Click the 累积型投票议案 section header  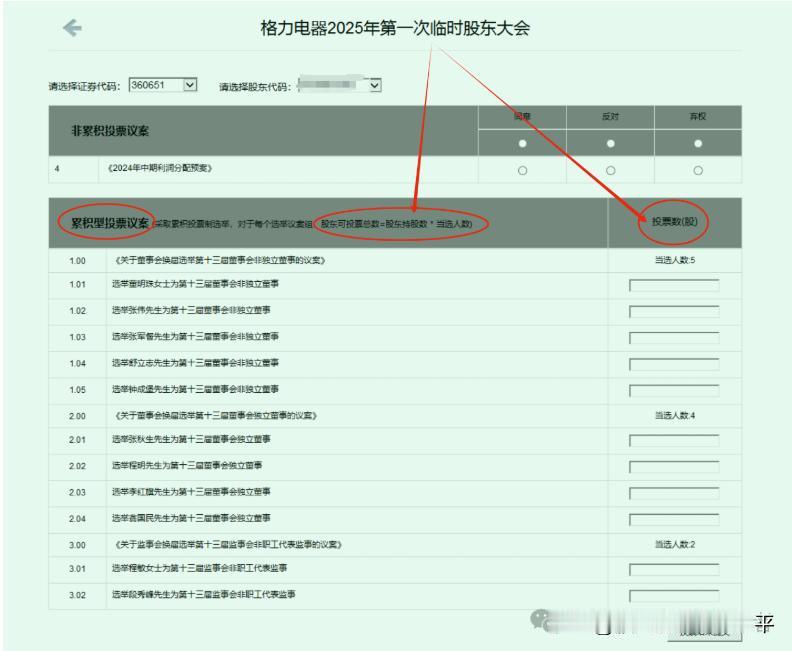point(110,223)
